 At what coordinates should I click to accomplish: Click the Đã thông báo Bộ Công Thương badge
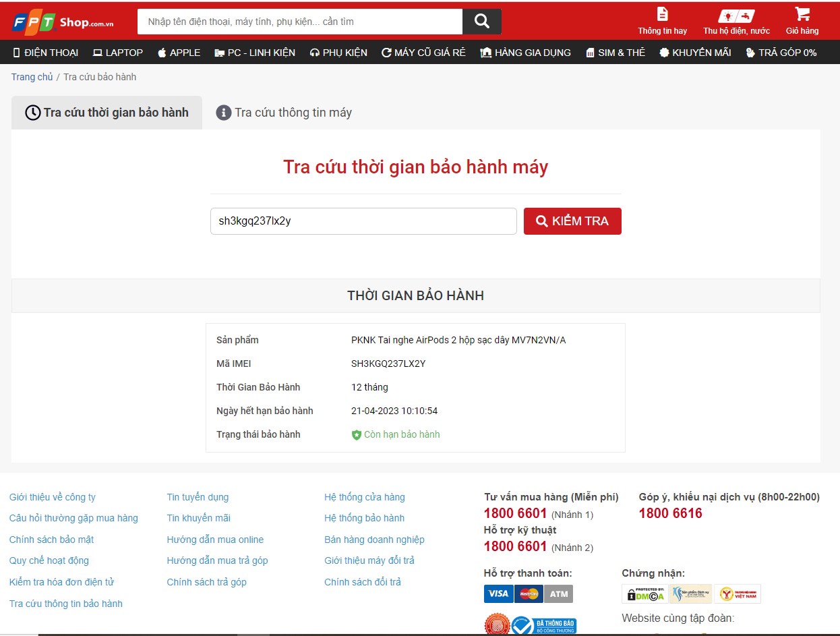click(x=543, y=625)
